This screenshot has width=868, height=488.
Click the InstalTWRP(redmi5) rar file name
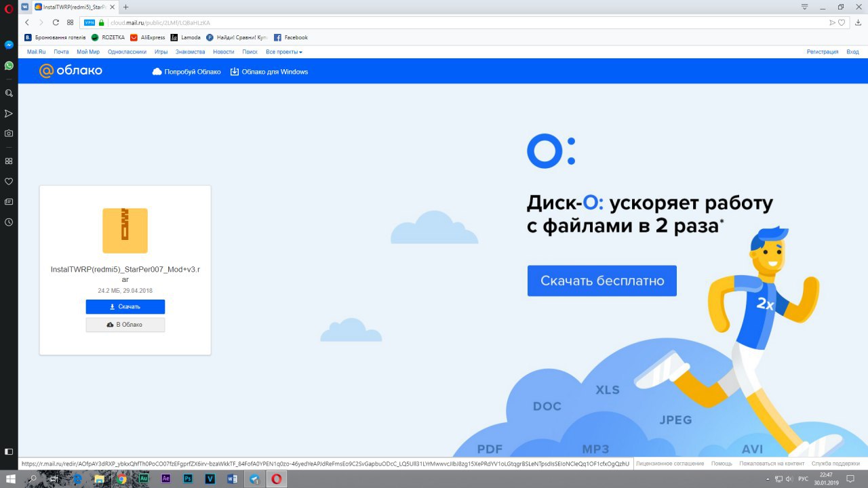point(125,274)
